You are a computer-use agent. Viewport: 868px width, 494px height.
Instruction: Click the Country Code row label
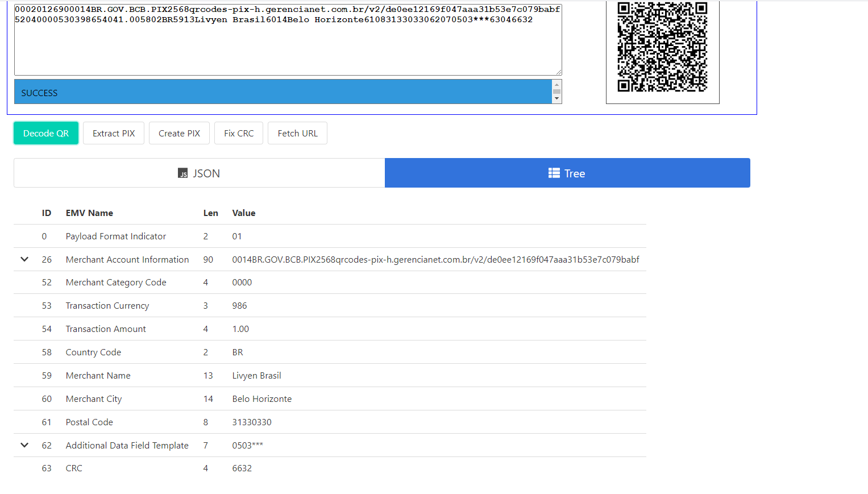(x=93, y=352)
